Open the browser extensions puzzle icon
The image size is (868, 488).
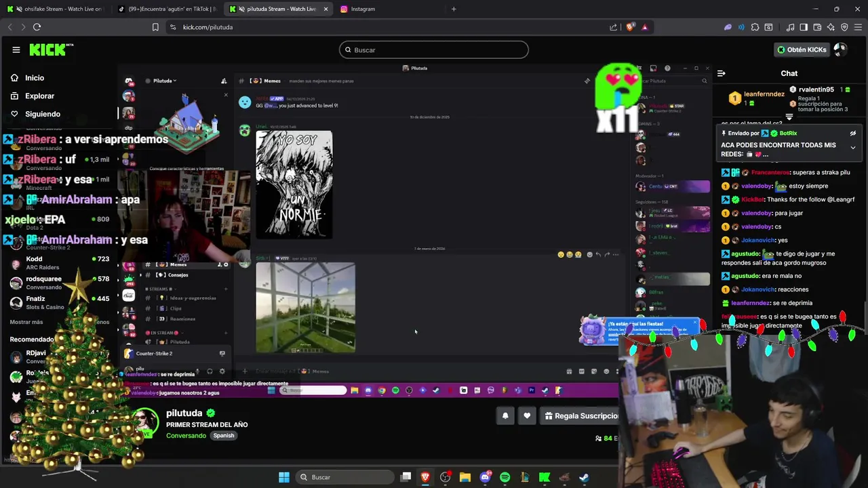755,27
